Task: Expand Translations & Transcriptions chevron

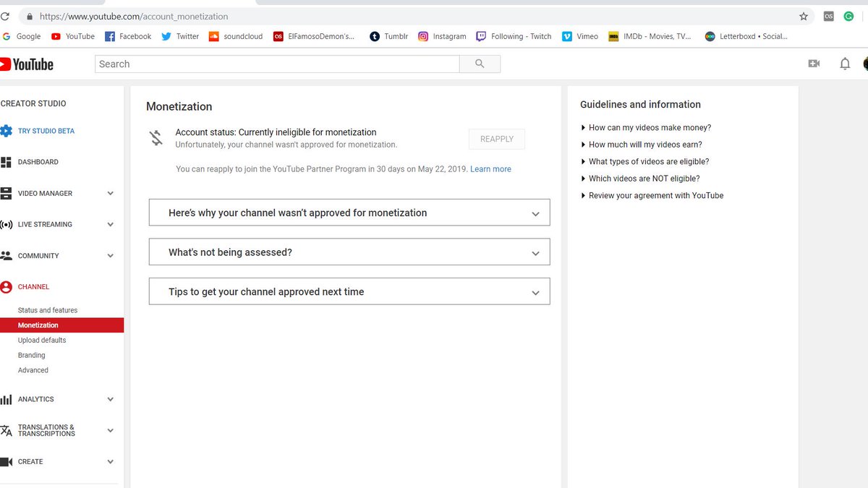Action: click(x=111, y=430)
